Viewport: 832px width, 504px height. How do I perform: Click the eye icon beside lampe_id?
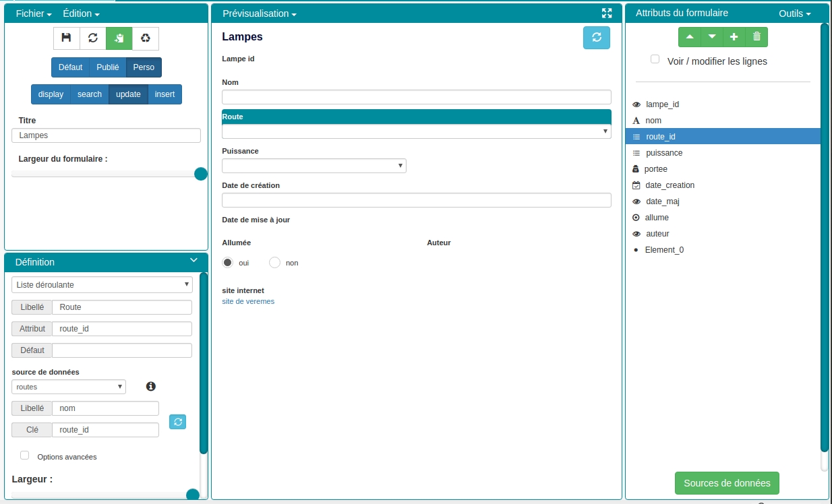click(x=636, y=104)
